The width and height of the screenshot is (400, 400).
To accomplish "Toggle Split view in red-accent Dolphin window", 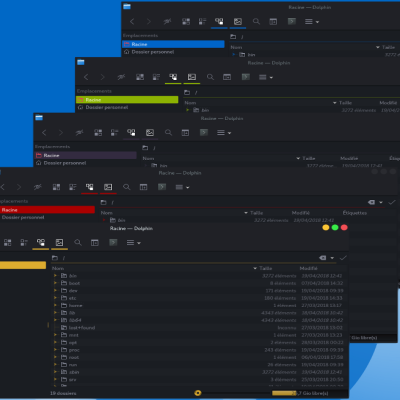I will click(144, 187).
